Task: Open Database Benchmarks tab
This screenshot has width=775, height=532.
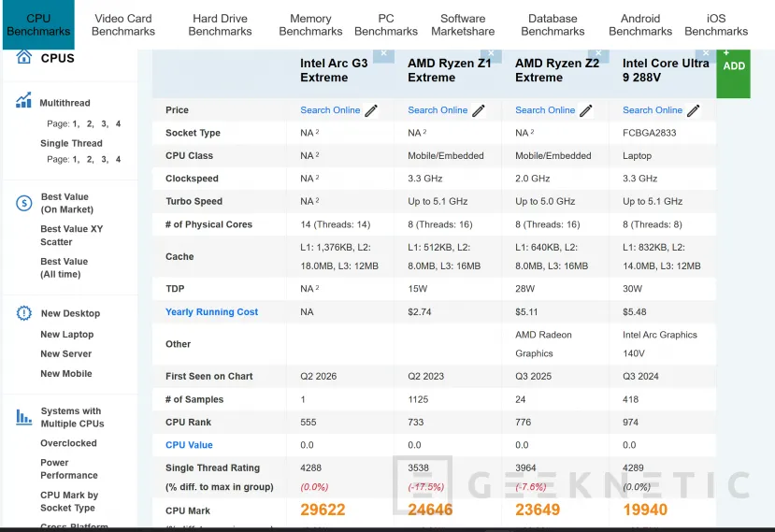Action: (553, 24)
